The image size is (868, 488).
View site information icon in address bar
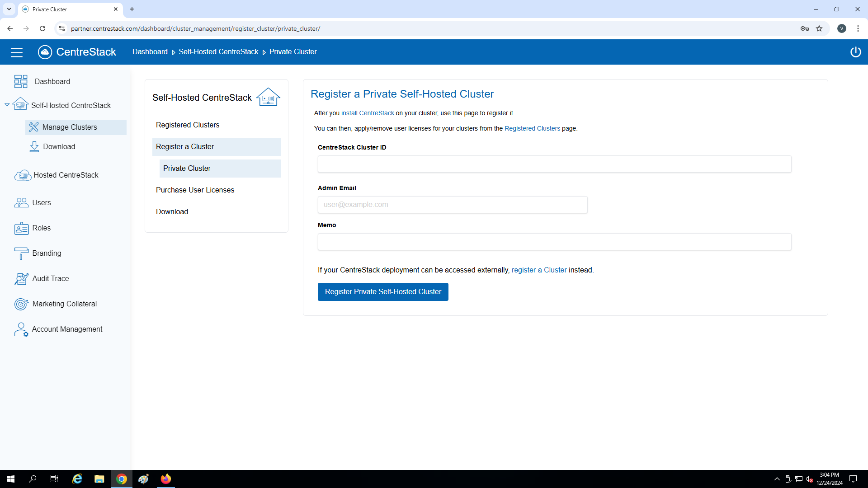pos(62,28)
